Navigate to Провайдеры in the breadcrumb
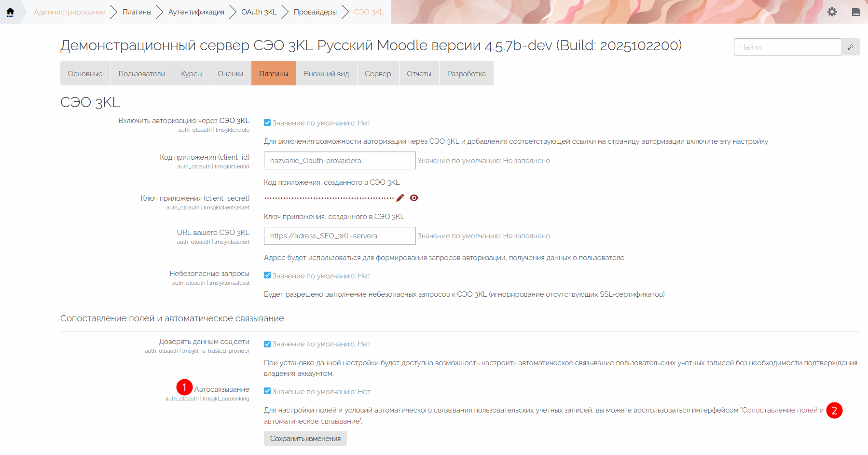The height and width of the screenshot is (455, 868). [315, 12]
